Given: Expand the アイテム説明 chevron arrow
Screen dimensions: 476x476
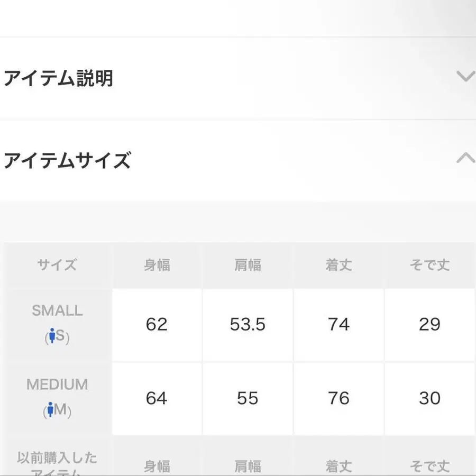Looking at the screenshot, I should tap(466, 77).
